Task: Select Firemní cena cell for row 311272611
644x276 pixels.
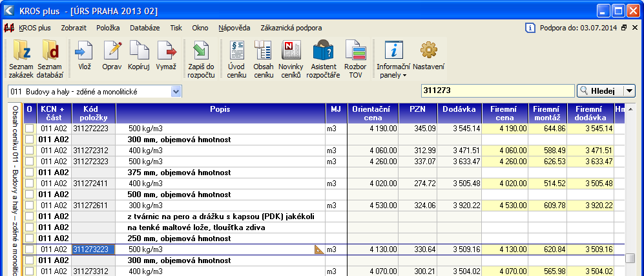Action: point(504,206)
